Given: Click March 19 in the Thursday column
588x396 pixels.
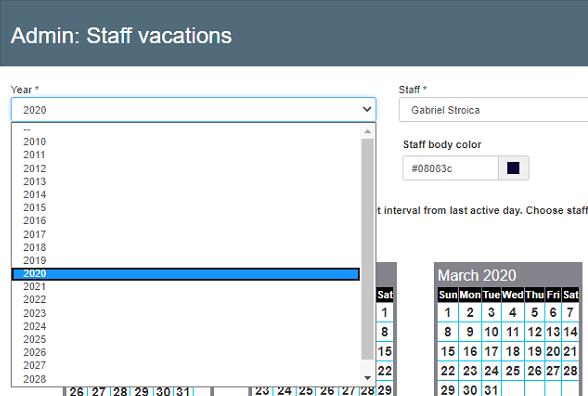Looking at the screenshot, I should coord(534,351).
